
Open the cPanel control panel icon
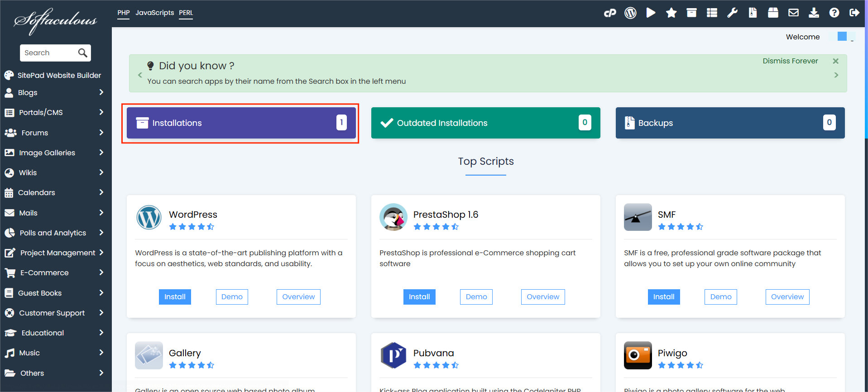pos(610,13)
